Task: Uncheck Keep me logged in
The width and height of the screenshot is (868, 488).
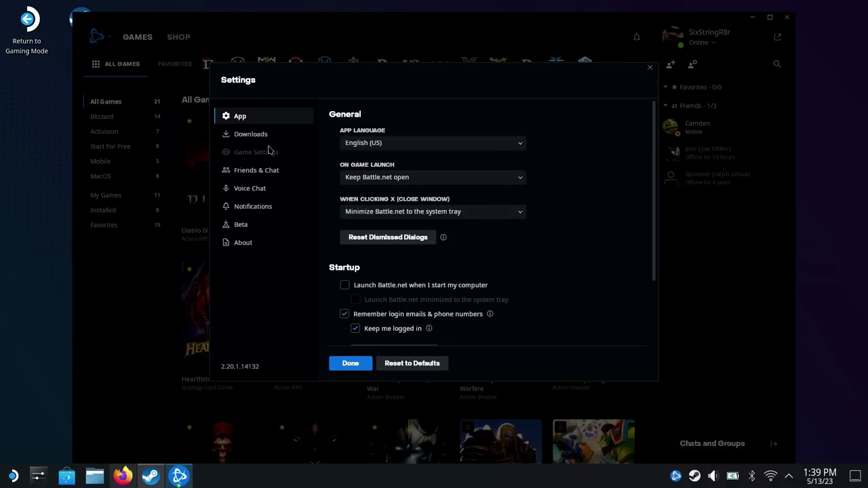Action: coord(355,328)
